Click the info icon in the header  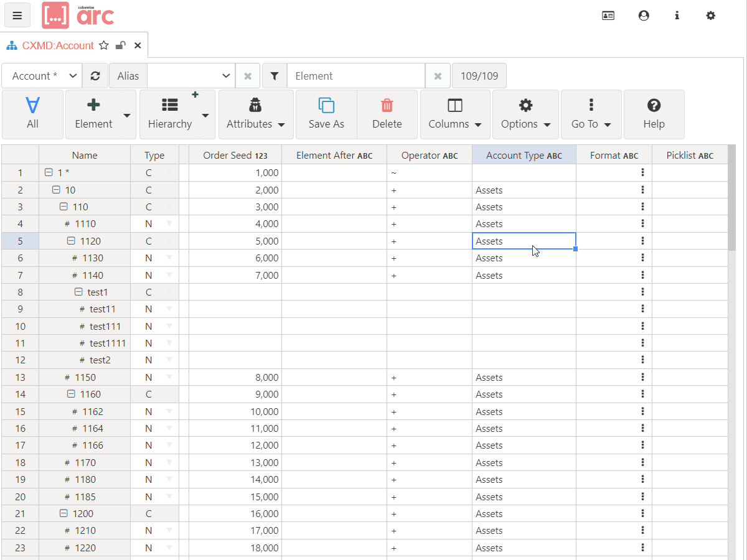tap(677, 16)
